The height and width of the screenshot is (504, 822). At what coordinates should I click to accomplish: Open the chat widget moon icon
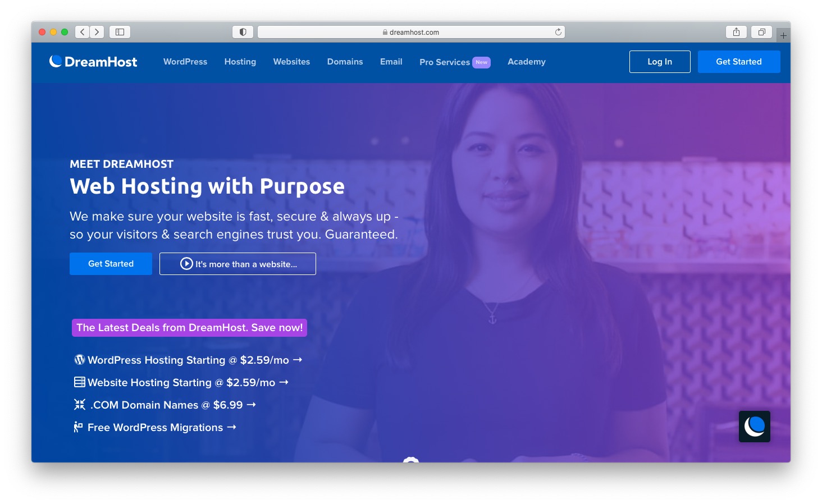pyautogui.click(x=754, y=427)
